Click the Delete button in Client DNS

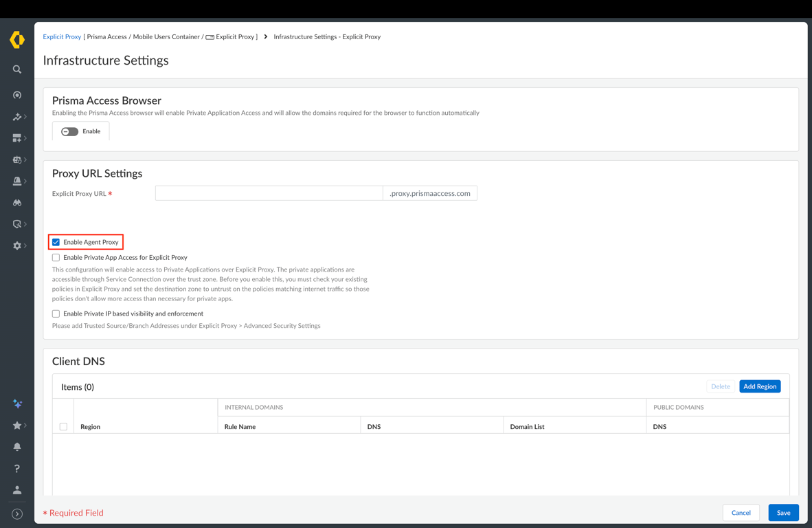[721, 386]
